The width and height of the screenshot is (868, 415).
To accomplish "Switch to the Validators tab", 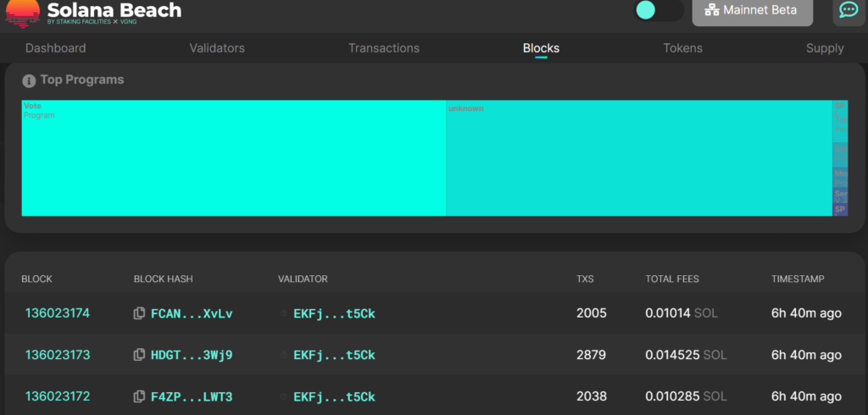I will (217, 48).
